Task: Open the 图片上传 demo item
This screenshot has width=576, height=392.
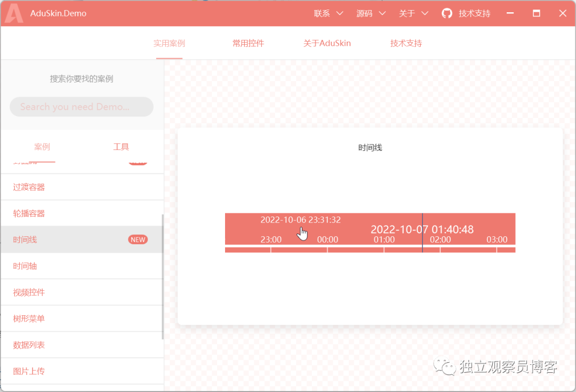Action: pyautogui.click(x=82, y=371)
